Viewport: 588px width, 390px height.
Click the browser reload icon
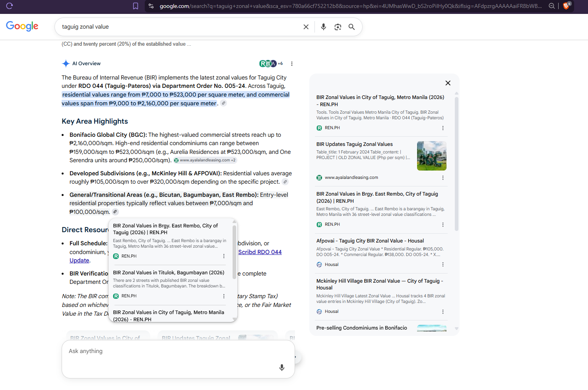[10, 6]
